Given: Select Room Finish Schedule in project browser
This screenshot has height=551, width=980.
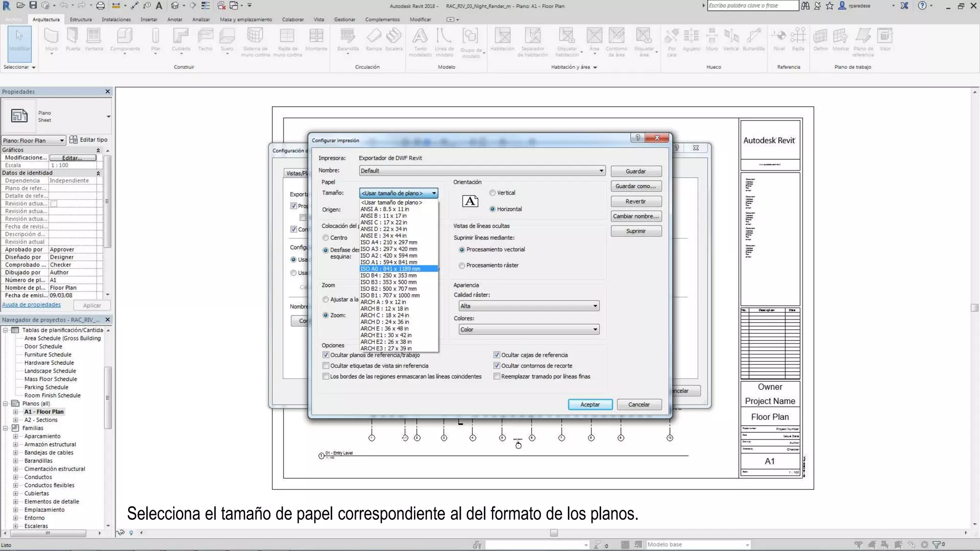Looking at the screenshot, I should [x=53, y=396].
